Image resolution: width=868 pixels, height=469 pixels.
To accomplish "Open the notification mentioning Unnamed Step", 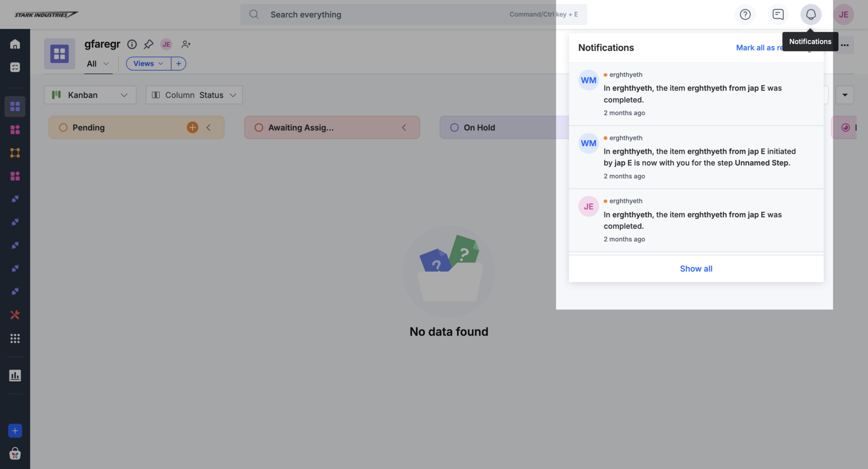I will 696,157.
